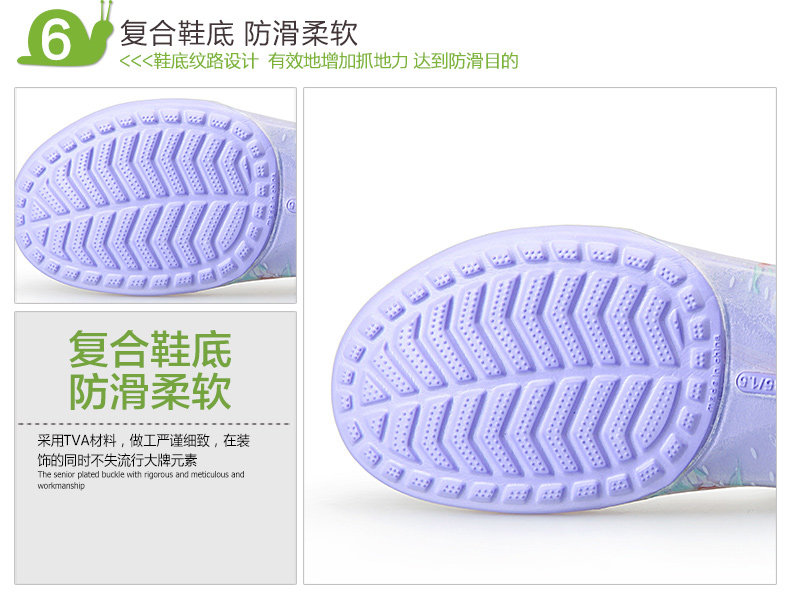The image size is (790, 597).
Task: Click the Chinese description '采用TVA材料'
Action: (77, 441)
